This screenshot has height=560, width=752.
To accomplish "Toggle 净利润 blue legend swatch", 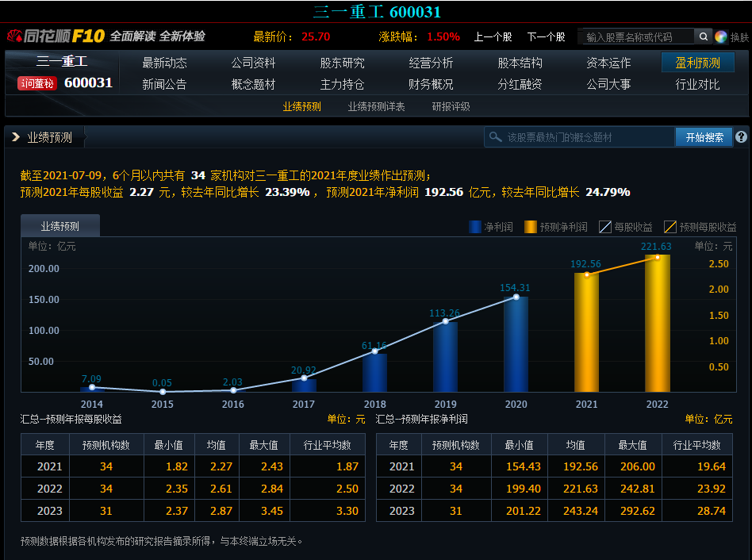I will click(475, 227).
